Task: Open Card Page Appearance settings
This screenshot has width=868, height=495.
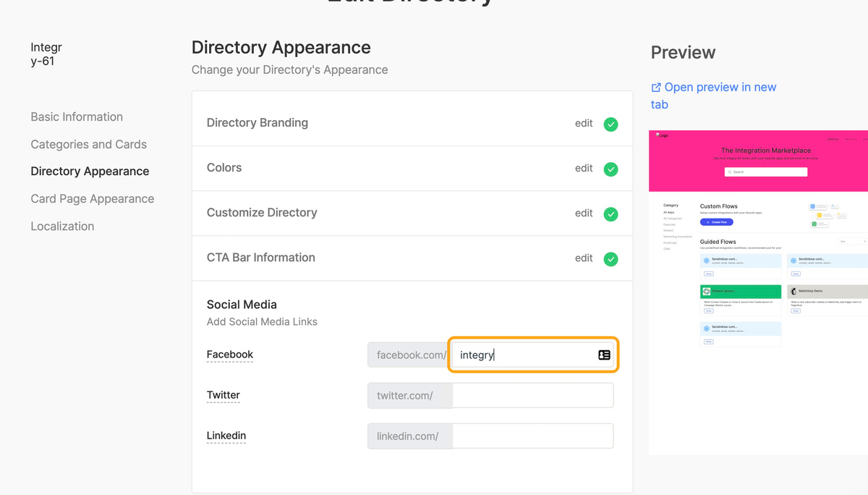Action: point(93,198)
